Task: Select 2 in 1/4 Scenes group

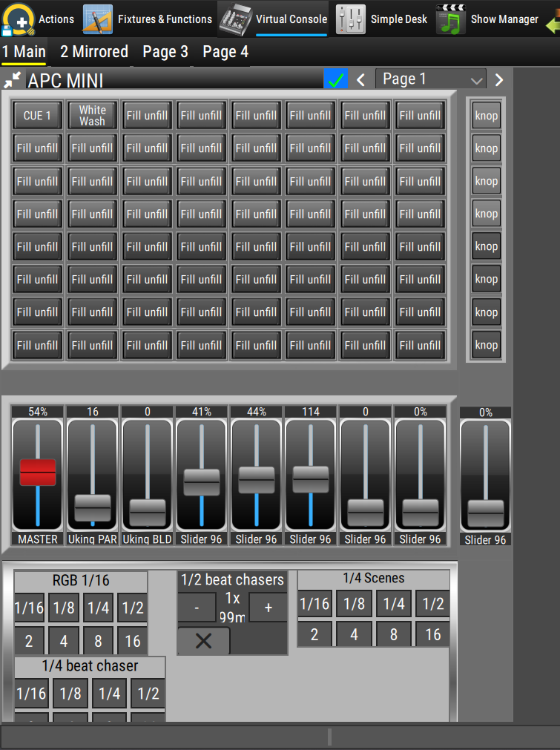Action: [314, 634]
